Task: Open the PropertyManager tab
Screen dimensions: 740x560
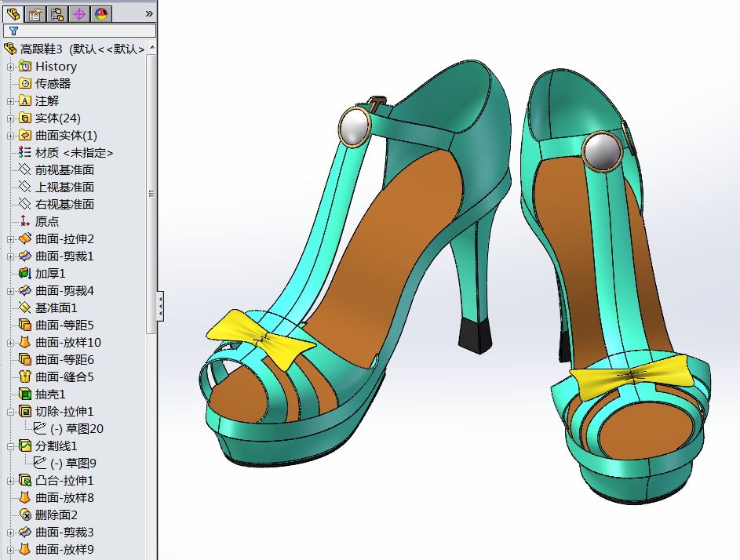Action: pos(35,13)
